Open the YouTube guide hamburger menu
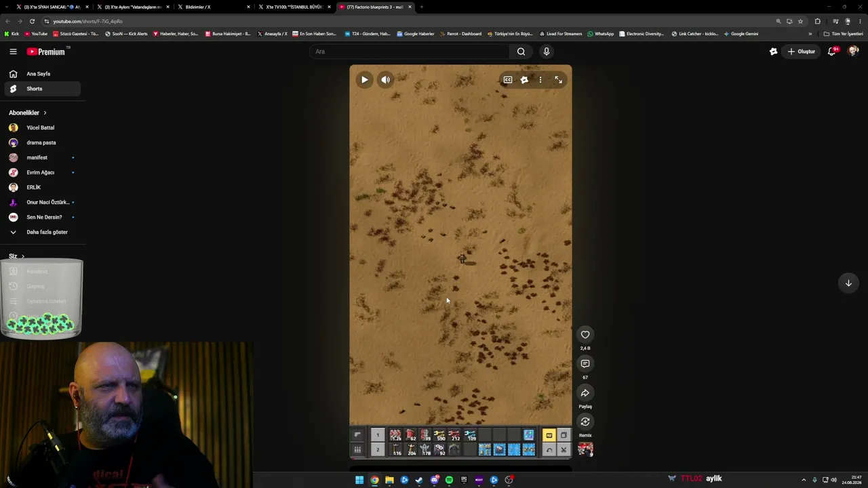This screenshot has height=488, width=868. point(13,52)
